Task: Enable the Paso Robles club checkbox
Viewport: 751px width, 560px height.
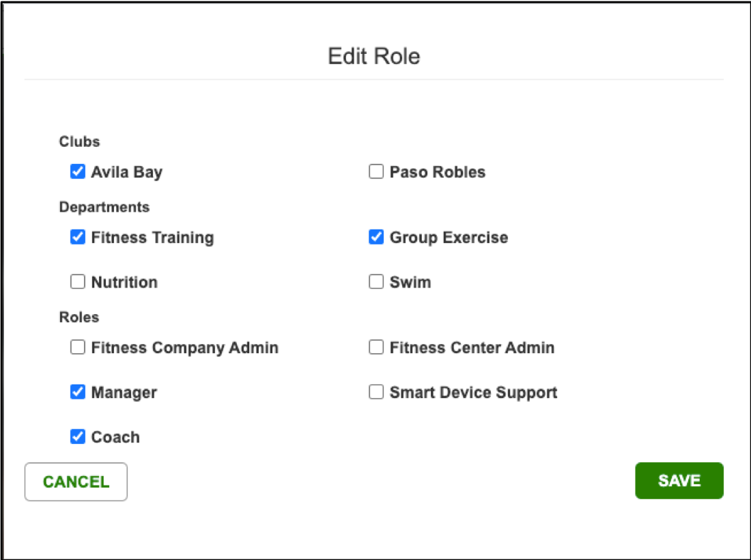Action: (x=375, y=171)
